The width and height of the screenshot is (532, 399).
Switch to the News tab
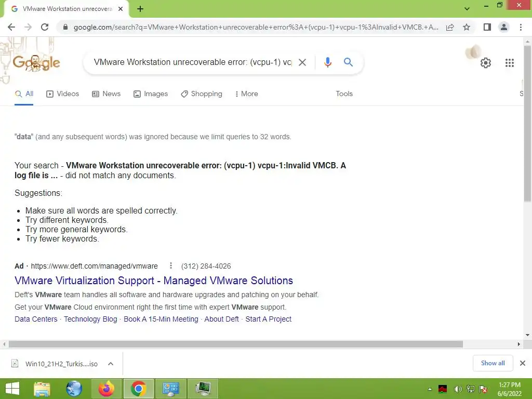pos(106,94)
